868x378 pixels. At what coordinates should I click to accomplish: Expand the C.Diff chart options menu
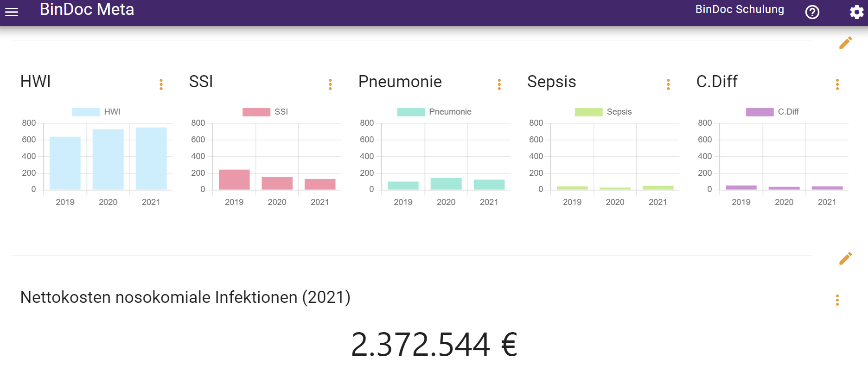click(x=837, y=84)
